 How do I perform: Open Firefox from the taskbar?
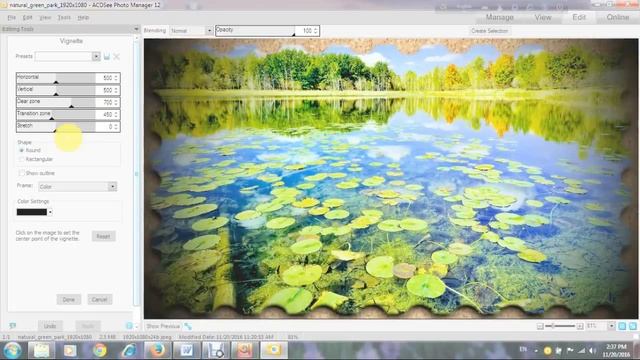pyautogui.click(x=157, y=350)
